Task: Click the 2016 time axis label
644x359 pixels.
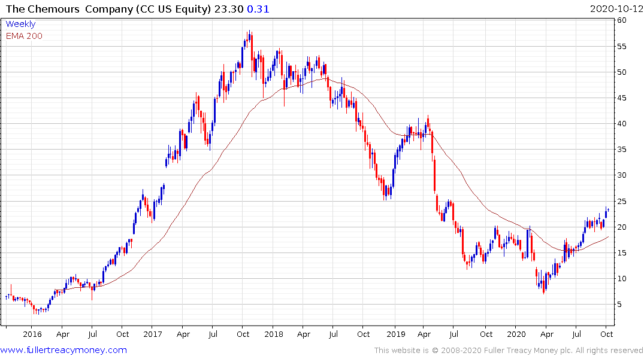Action: click(x=32, y=334)
